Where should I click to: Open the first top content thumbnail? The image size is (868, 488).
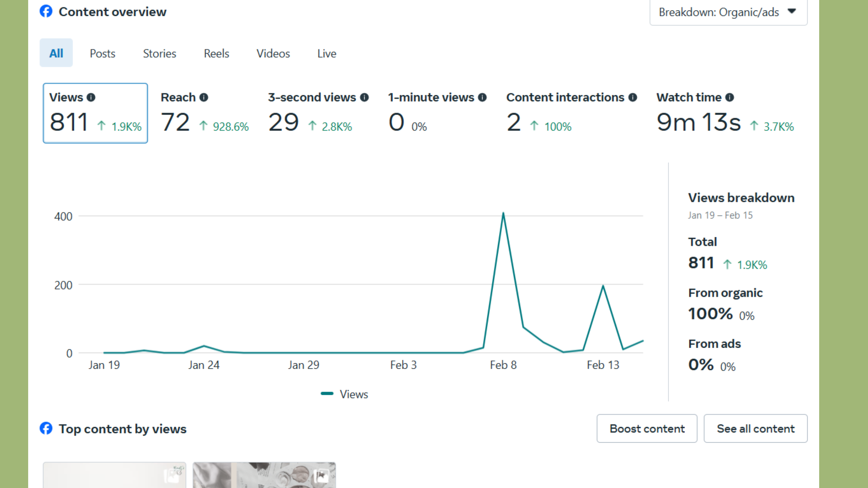click(x=114, y=475)
